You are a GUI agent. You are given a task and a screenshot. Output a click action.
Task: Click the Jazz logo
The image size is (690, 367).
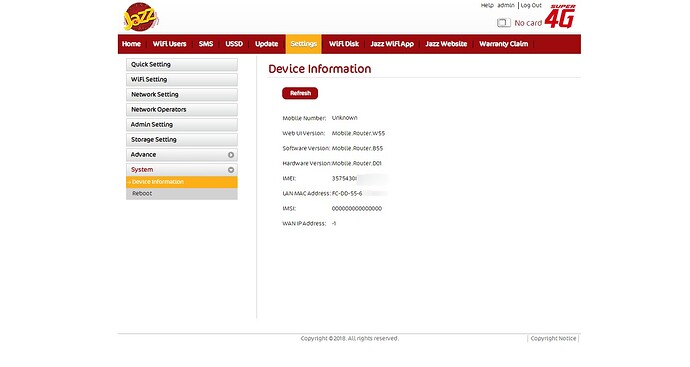pos(140,17)
